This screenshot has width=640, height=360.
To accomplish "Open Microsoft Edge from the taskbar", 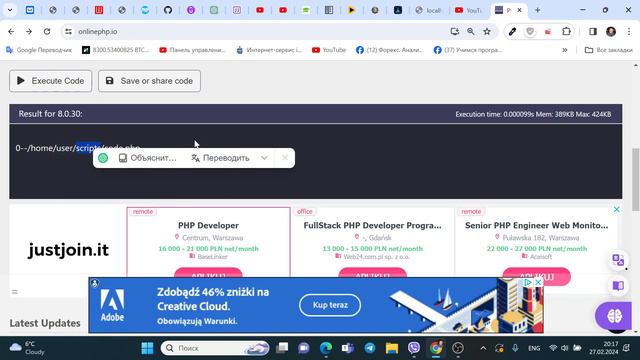I will (x=326, y=348).
